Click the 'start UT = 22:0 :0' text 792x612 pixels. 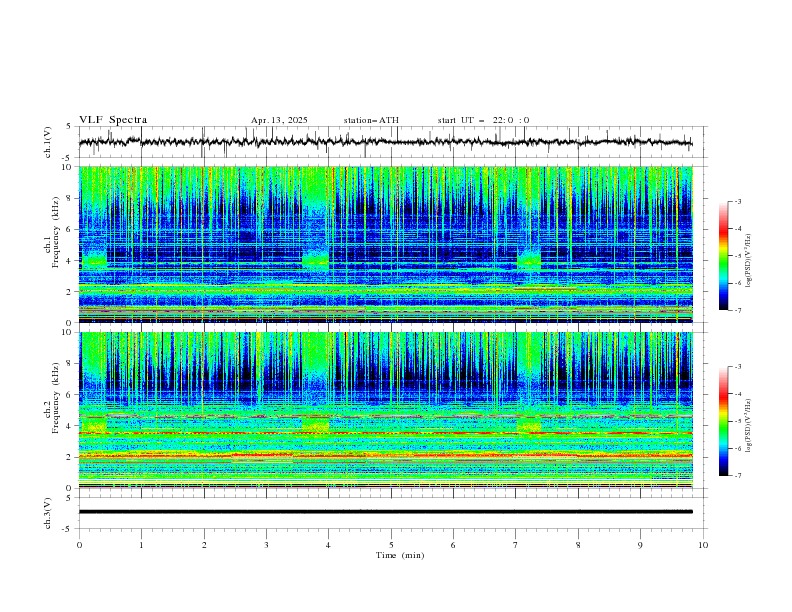coord(483,120)
